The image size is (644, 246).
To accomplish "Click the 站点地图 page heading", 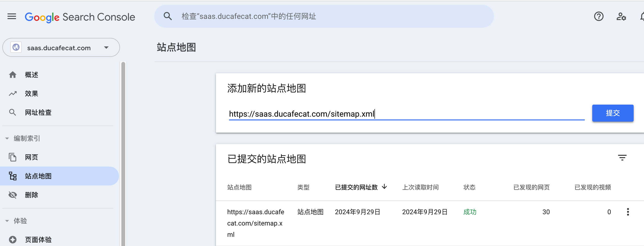I will coord(176,47).
